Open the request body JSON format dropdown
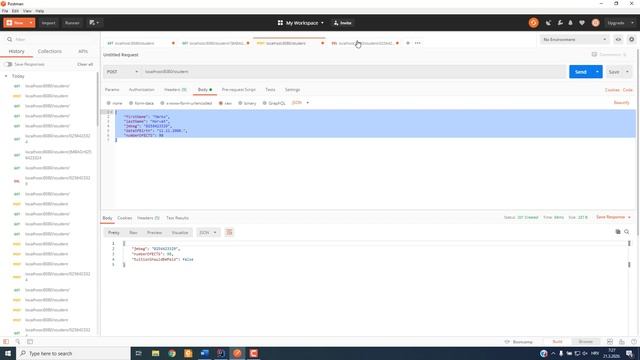Screen dimensions: 640x360 (x=300, y=103)
